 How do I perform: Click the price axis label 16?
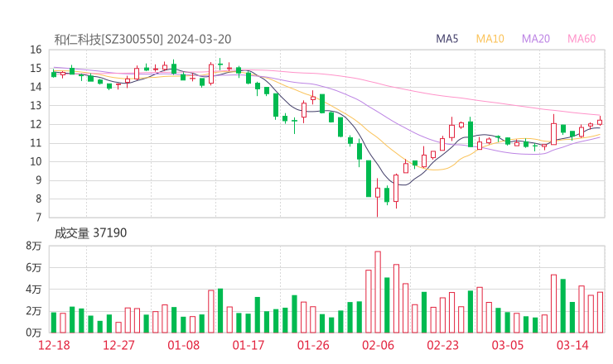pos(36,50)
